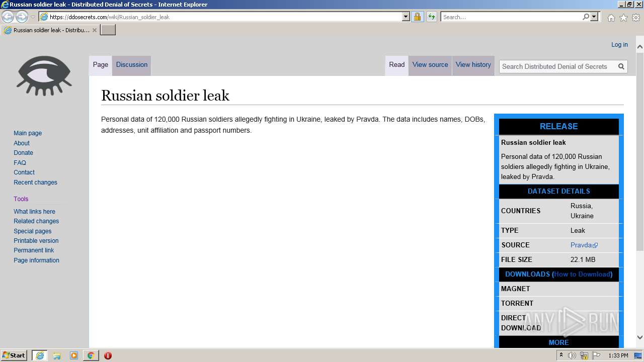The image size is (644, 362).
Task: Click the red stop-sign taskbar icon
Action: (108, 355)
